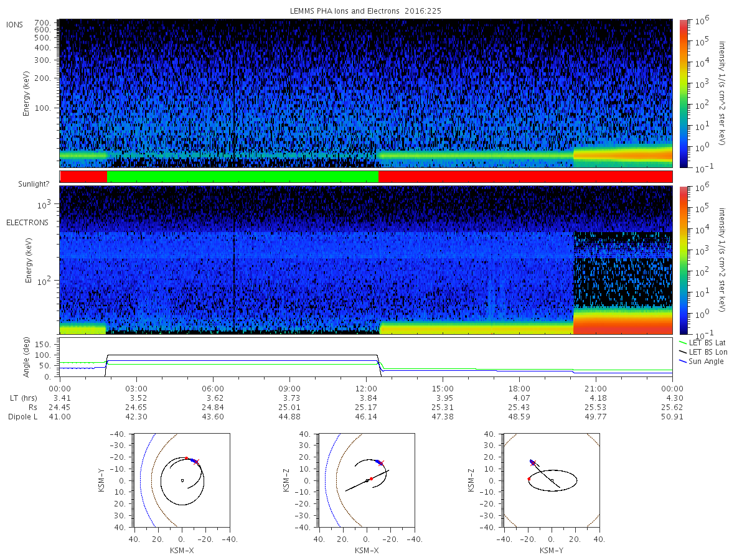Click the green segment of Sunlight bar
The height and width of the screenshot is (560, 747).
click(243, 177)
